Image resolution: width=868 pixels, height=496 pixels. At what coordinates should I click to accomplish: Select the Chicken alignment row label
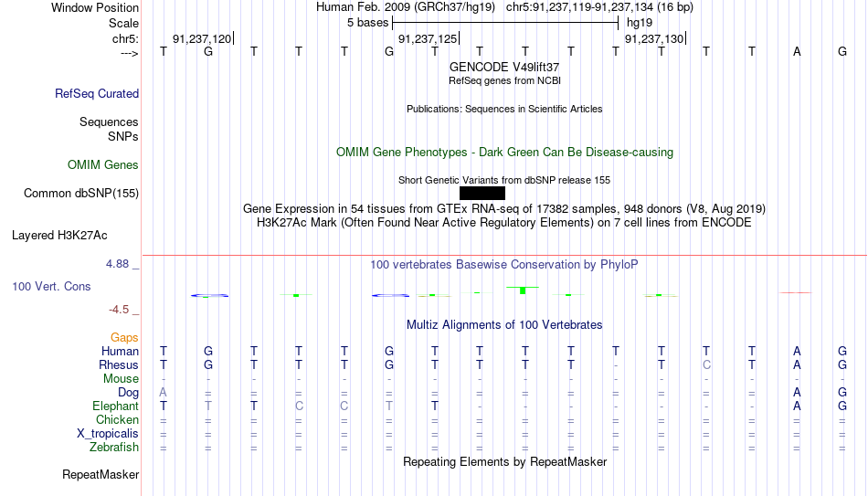pyautogui.click(x=117, y=419)
